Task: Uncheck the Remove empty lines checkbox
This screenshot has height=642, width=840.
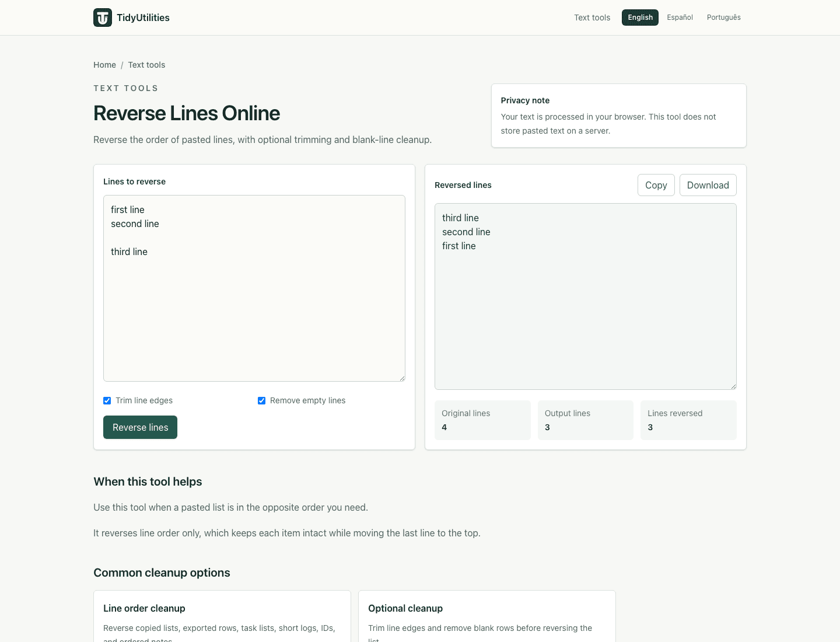Action: click(x=262, y=400)
